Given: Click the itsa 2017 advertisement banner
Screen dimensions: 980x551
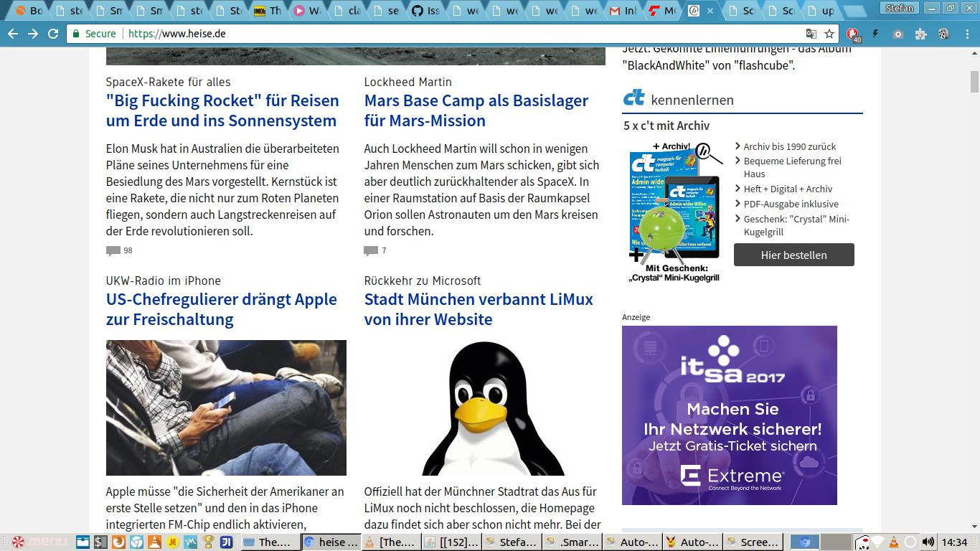Looking at the screenshot, I should click(729, 415).
